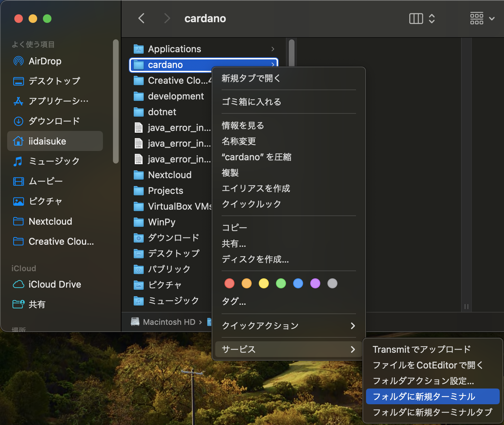The height and width of the screenshot is (425, 504).
Task: Click the AirDrop icon in sidebar
Action: (x=19, y=61)
